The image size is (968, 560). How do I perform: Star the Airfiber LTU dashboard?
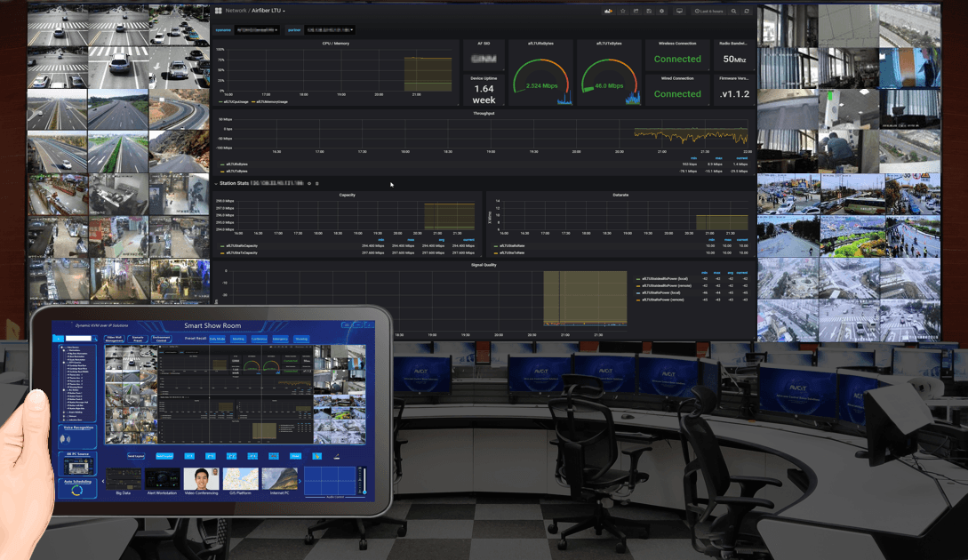[x=622, y=11]
